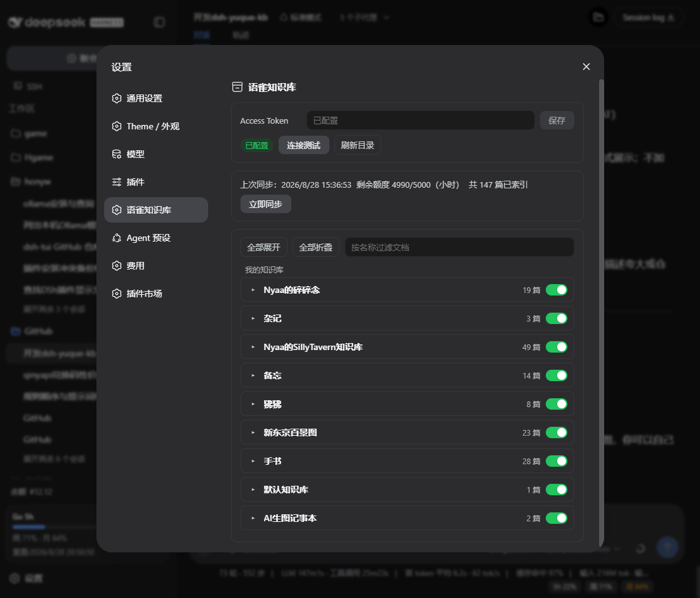Expand the AI生图记事本 row arrow
700x598 pixels.
(x=253, y=518)
